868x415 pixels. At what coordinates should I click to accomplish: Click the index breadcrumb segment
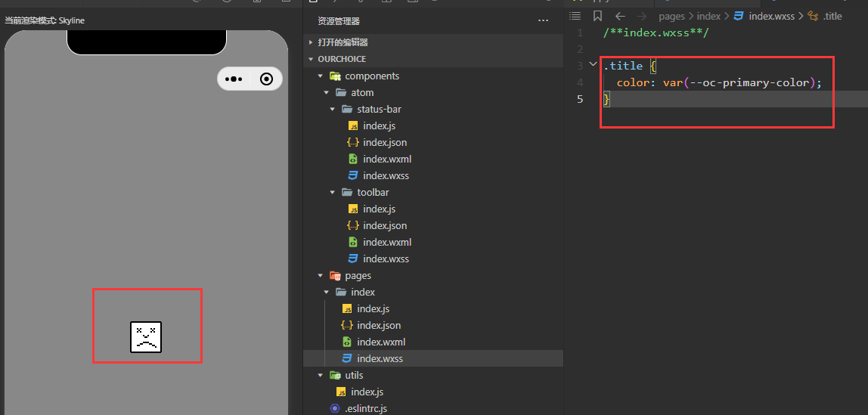tap(708, 16)
